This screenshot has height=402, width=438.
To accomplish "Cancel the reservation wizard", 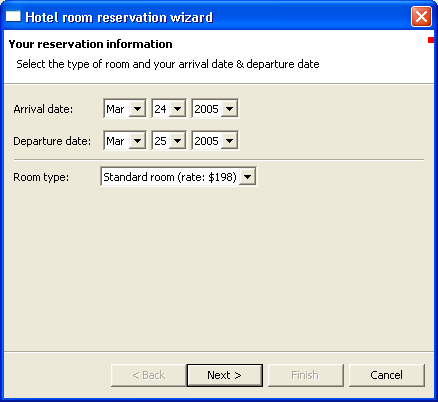I will point(387,375).
